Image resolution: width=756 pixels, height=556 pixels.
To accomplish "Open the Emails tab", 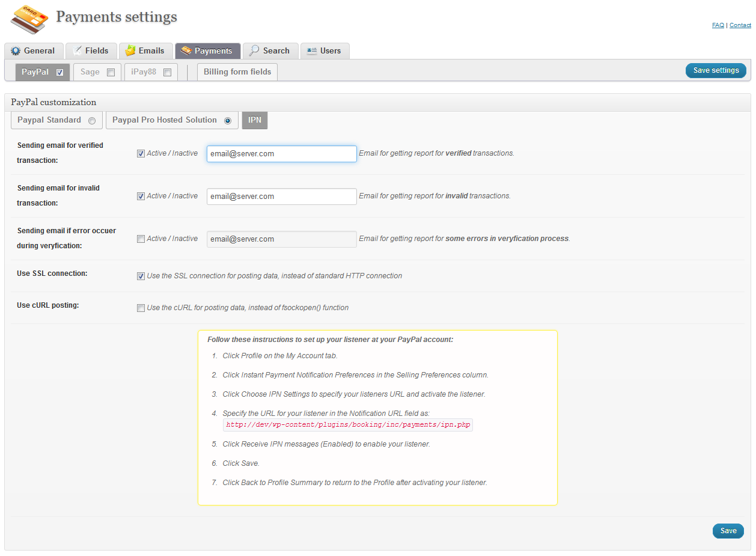I will [x=145, y=51].
